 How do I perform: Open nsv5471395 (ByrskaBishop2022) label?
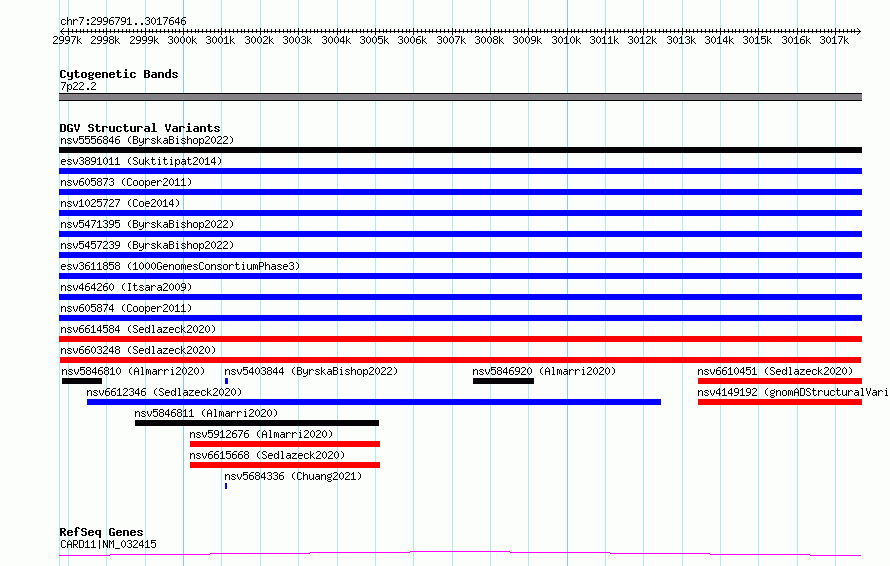(x=147, y=224)
